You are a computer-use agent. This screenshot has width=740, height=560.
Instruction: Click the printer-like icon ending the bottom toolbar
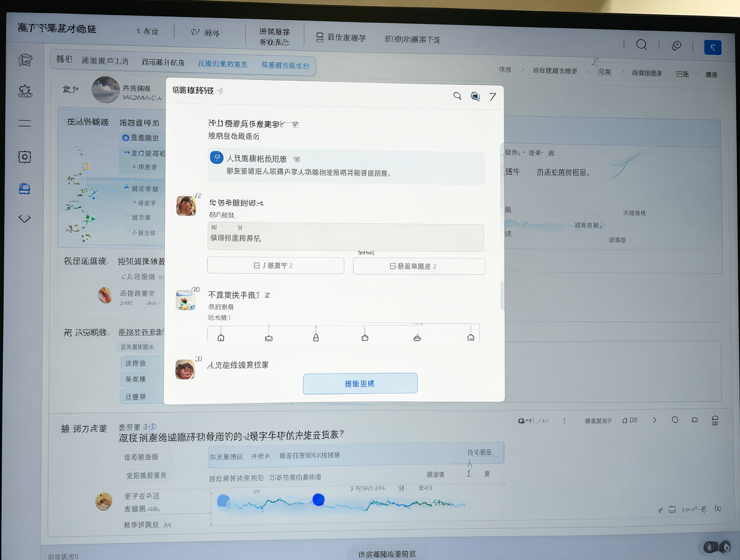pos(715,421)
